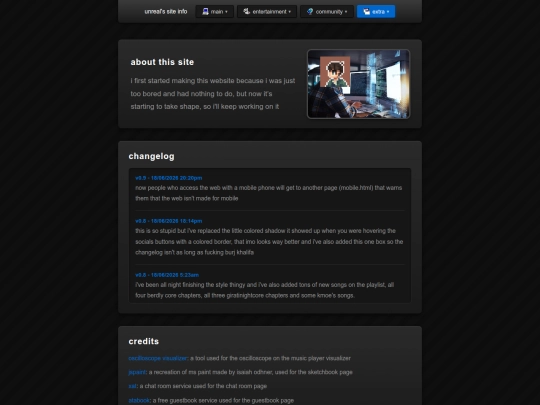Click the burj khalifa changelog line
The height and width of the screenshot is (405, 540).
[x=195, y=252]
